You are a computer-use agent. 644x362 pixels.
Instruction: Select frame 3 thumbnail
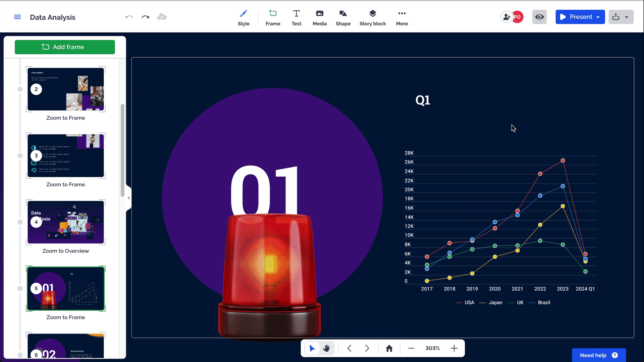pos(66,156)
